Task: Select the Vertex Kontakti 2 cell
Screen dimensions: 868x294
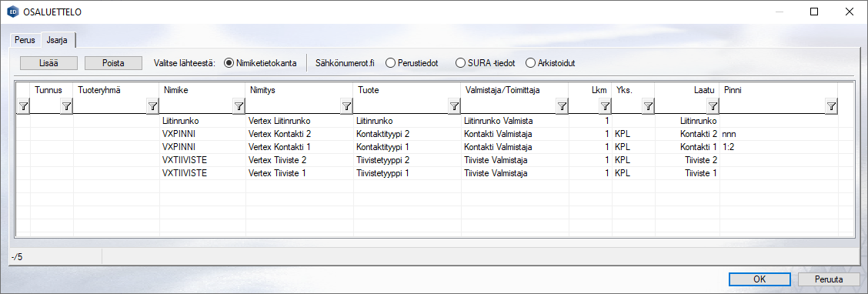Action: click(x=299, y=133)
